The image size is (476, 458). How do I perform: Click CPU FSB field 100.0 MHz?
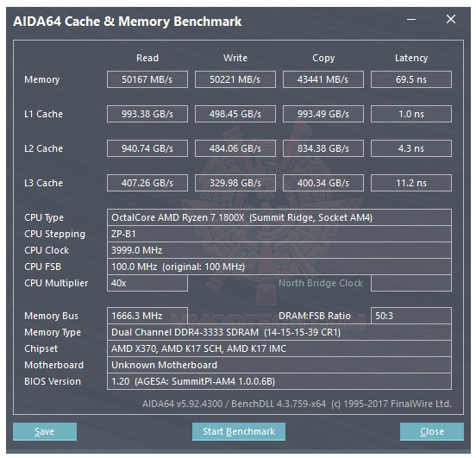pos(279,267)
